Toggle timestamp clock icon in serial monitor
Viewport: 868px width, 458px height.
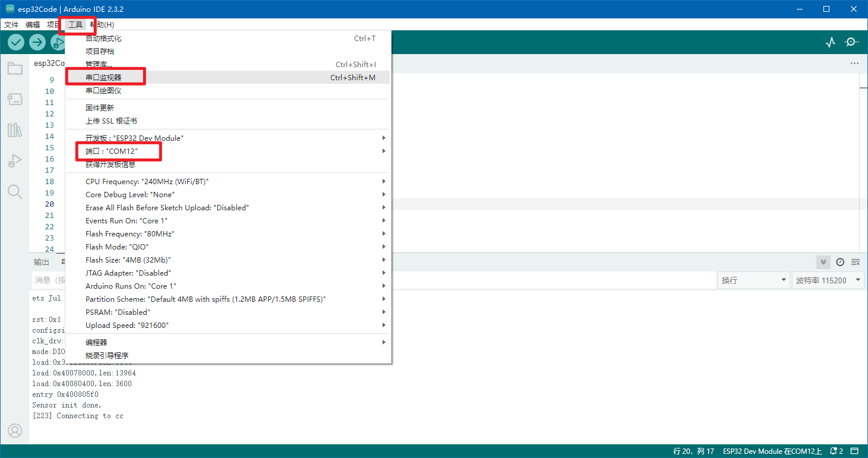840,262
